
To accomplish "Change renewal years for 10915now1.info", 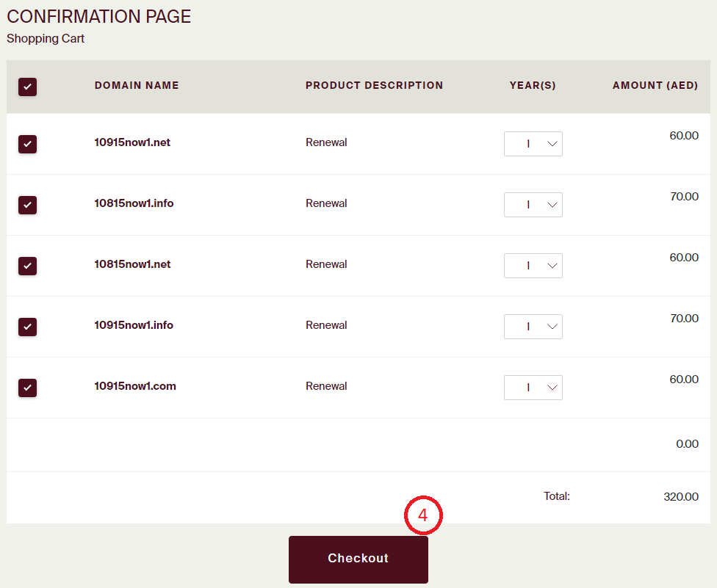I will tap(533, 327).
